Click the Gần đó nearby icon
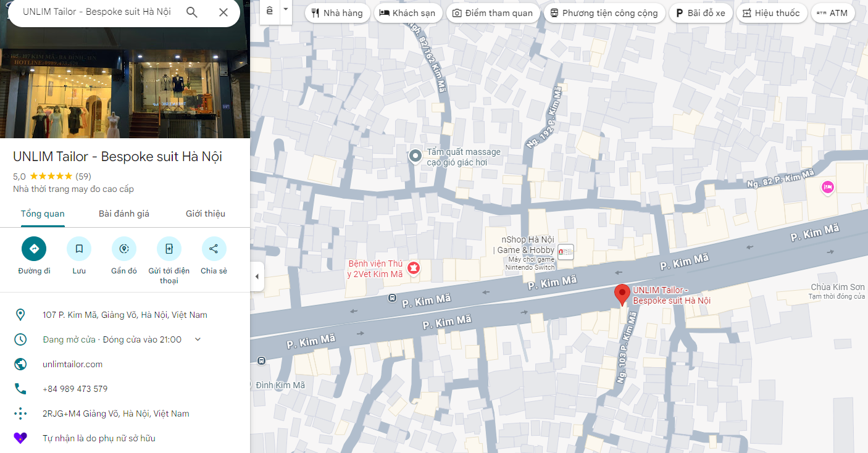The height and width of the screenshot is (453, 868). coord(124,249)
